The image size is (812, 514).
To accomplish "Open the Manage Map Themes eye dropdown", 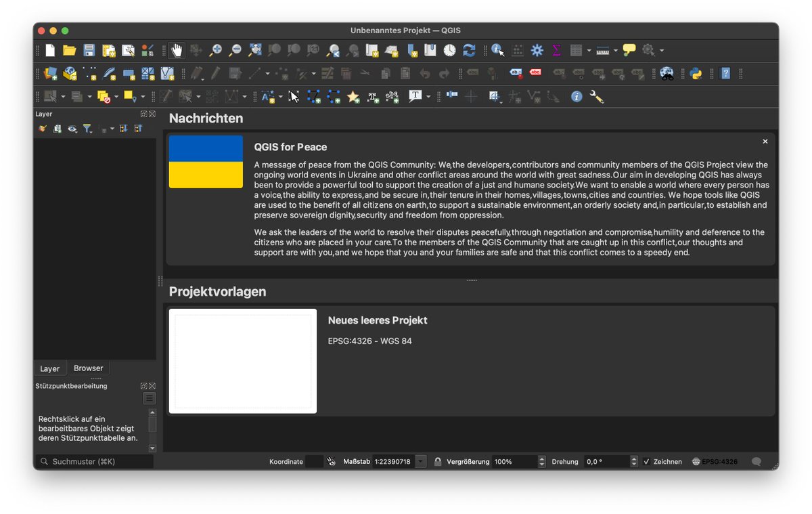I will (72, 128).
